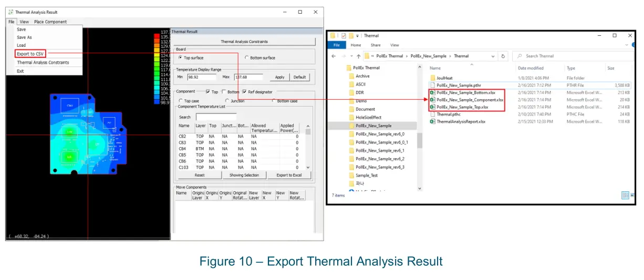Viewport: 644px width, 280px height.
Task: Click the JoulHeat folder icon
Action: (433, 78)
